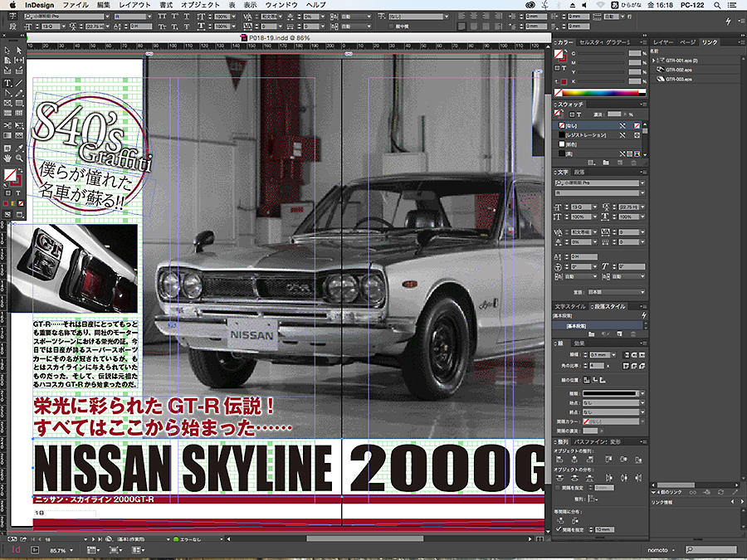Create new swatch in Swatches panel
This screenshot has width=747, height=560.
pos(620,163)
